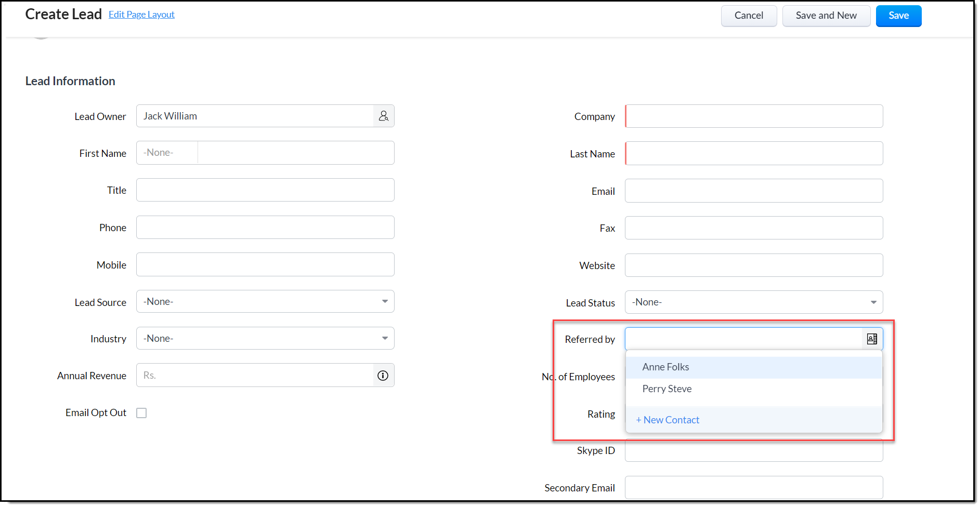The height and width of the screenshot is (507, 980).
Task: Cancel the lead creation
Action: pos(748,16)
